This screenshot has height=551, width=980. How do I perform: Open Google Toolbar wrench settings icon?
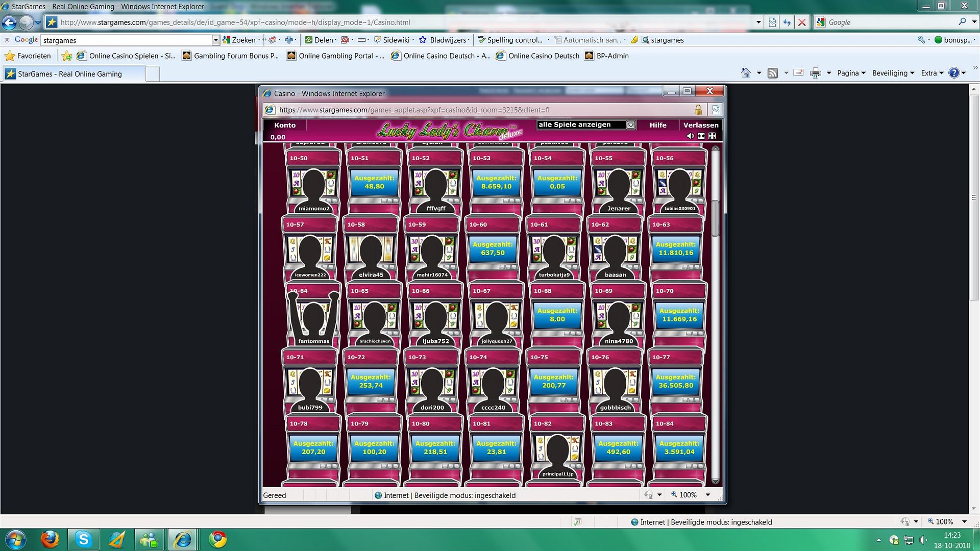point(921,40)
